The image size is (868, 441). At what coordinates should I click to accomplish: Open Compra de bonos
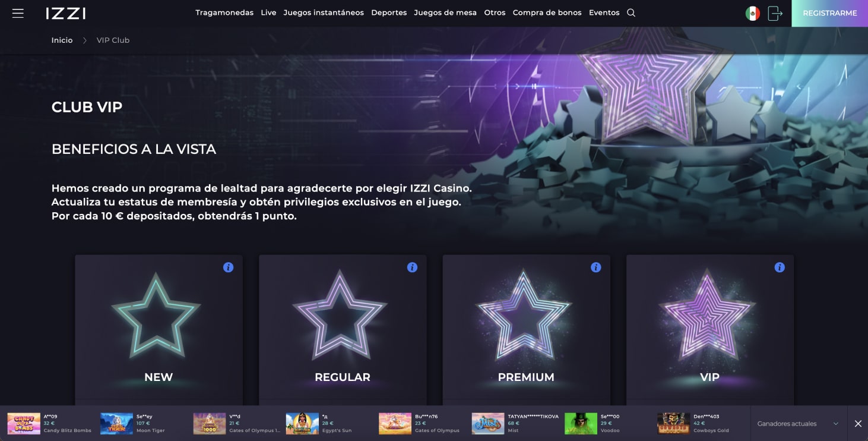click(x=547, y=12)
